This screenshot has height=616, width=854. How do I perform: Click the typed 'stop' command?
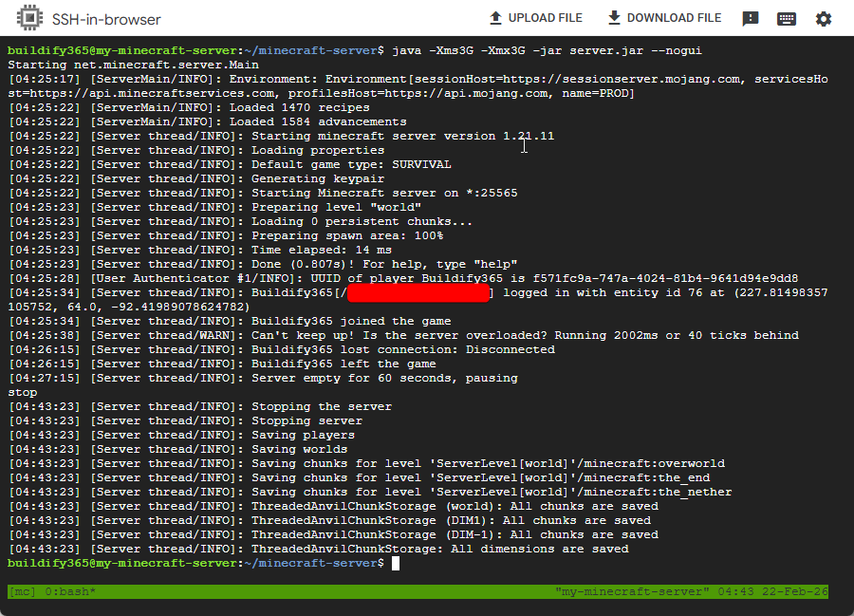click(x=23, y=392)
